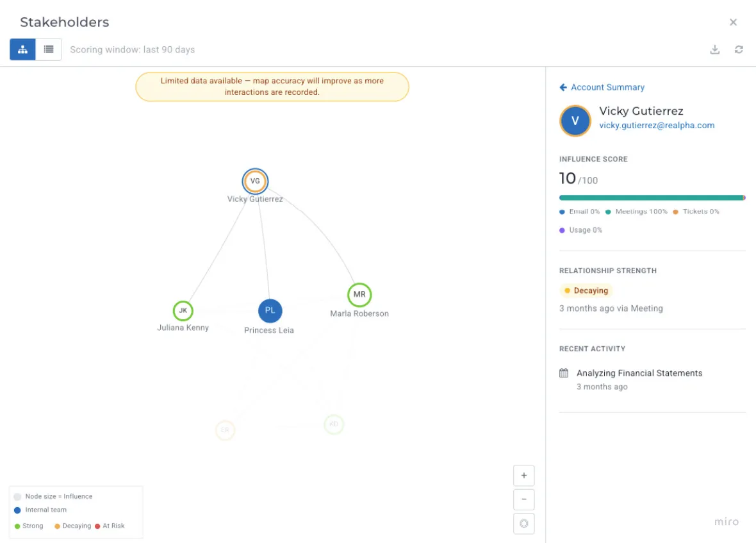
Task: Switch to the stakeholder list view
Action: (49, 49)
